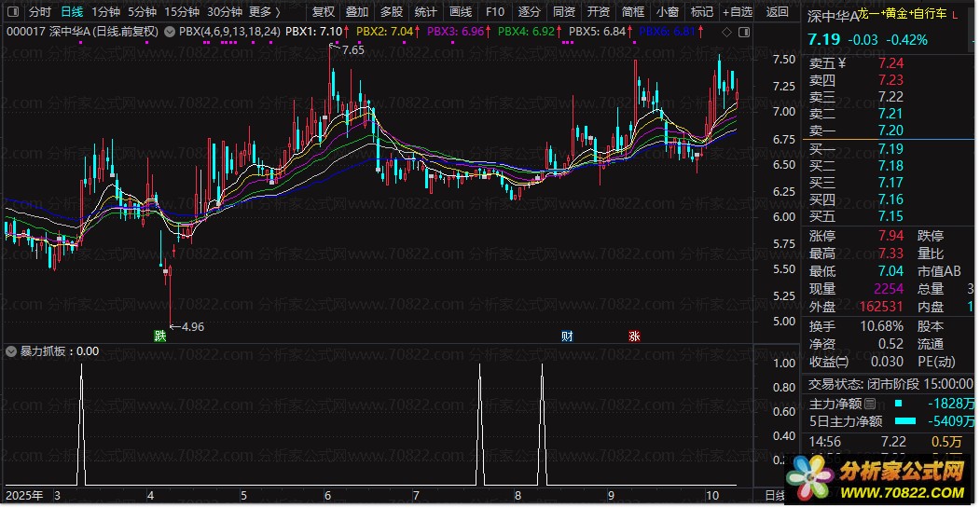Screen dimensions: 980x508
Task: Open F10 company information
Action: click(x=495, y=12)
